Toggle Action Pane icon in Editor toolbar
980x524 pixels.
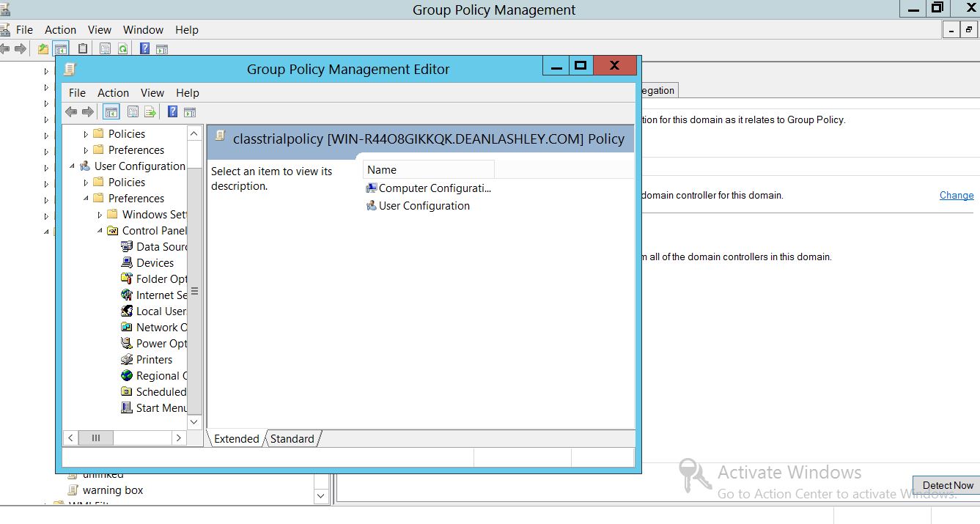point(190,112)
